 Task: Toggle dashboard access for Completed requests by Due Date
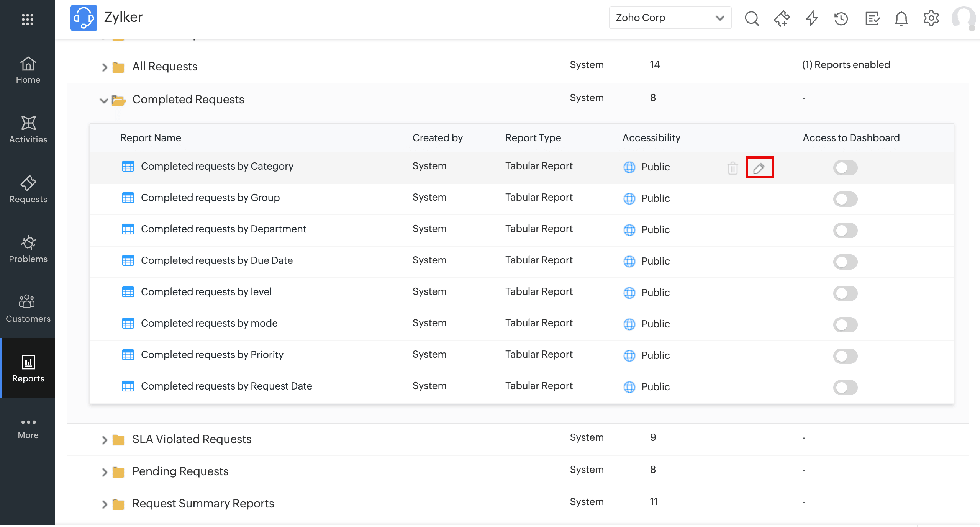coord(845,262)
